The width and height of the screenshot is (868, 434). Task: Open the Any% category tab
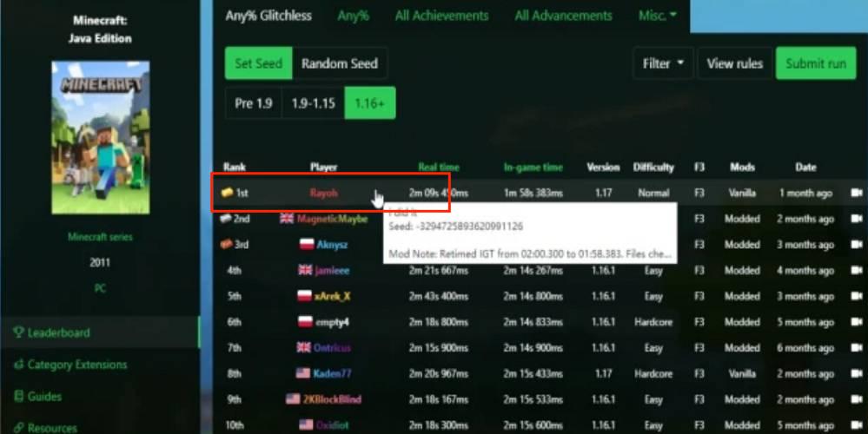[353, 16]
